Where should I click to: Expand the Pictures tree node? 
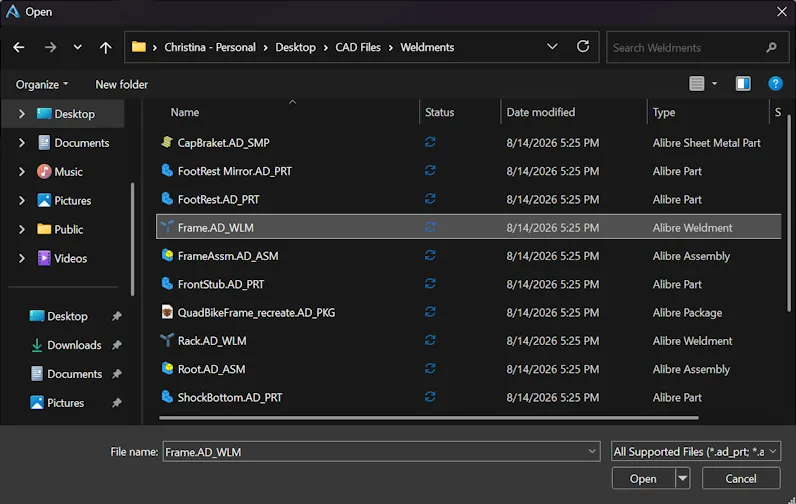pos(21,200)
